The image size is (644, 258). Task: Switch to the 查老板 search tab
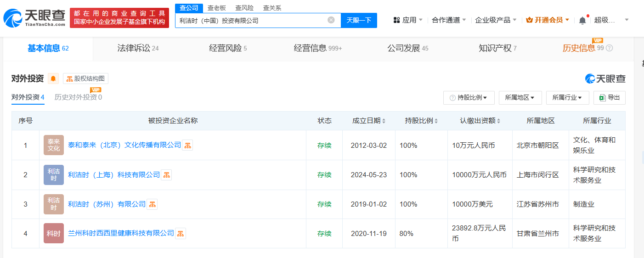click(x=217, y=8)
